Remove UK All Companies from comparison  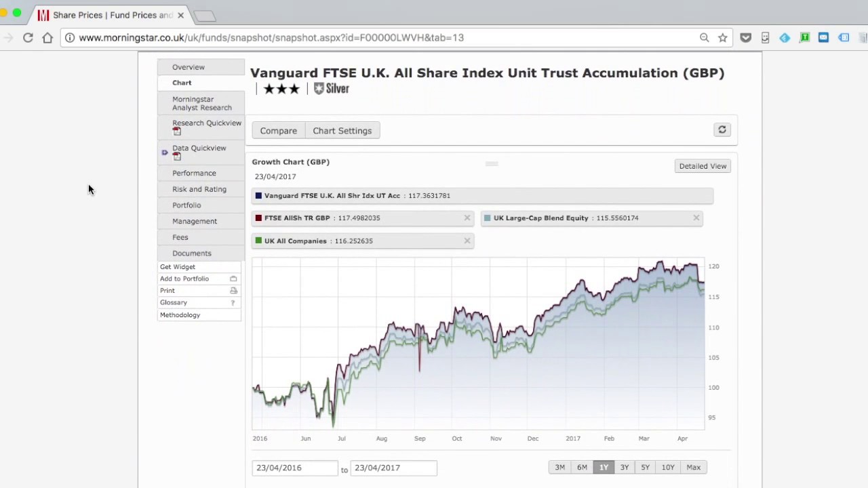pyautogui.click(x=467, y=241)
